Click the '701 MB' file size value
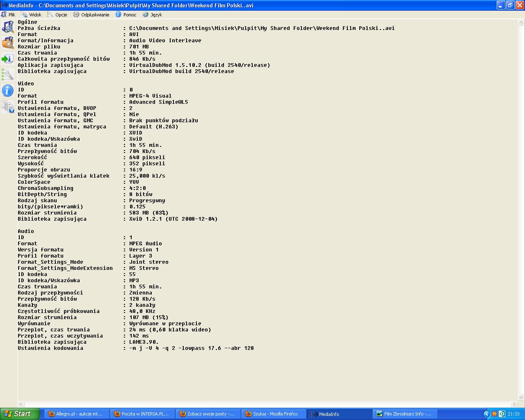Screen dimensions: 525x420 [x=139, y=47]
